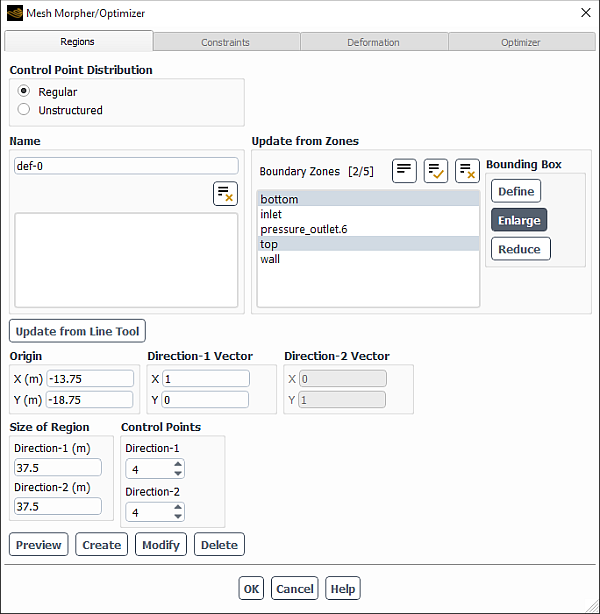Click the Direction-2 Vector X field
Image resolution: width=600 pixels, height=614 pixels.
tap(343, 379)
